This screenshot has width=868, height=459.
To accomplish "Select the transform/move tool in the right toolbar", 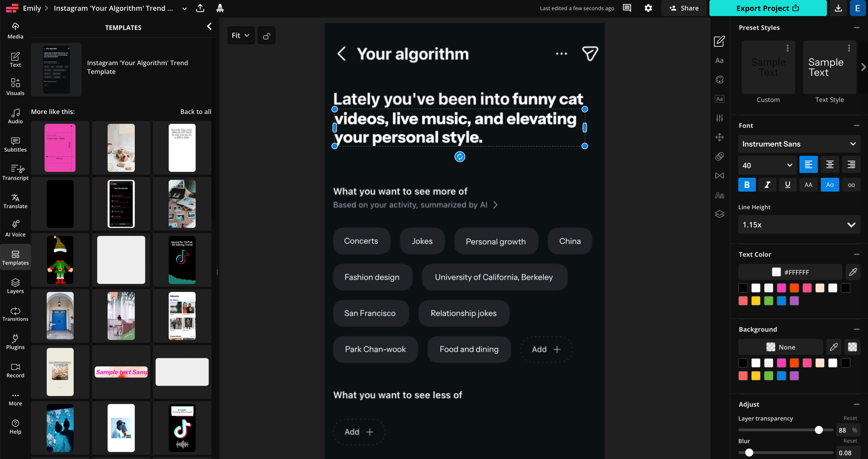I will tap(719, 137).
